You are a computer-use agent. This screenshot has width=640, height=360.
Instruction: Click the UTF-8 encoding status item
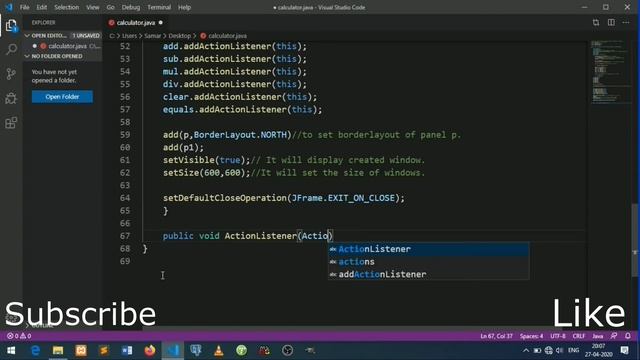coord(558,336)
